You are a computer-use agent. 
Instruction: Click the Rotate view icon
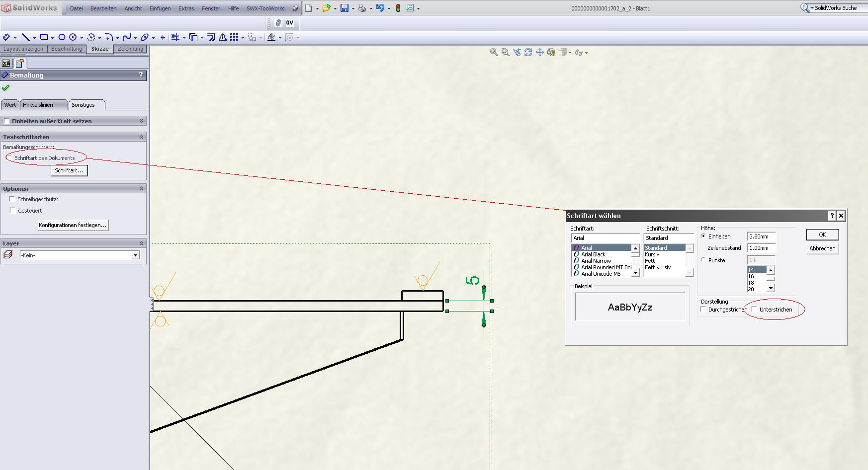click(x=528, y=52)
